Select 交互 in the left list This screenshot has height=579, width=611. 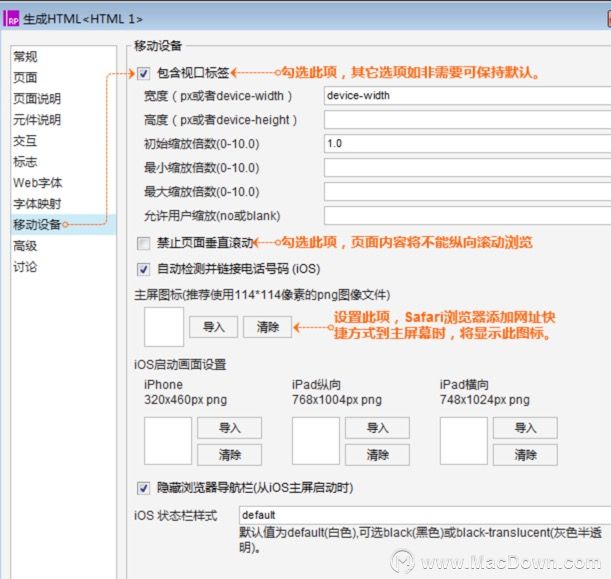(x=25, y=141)
